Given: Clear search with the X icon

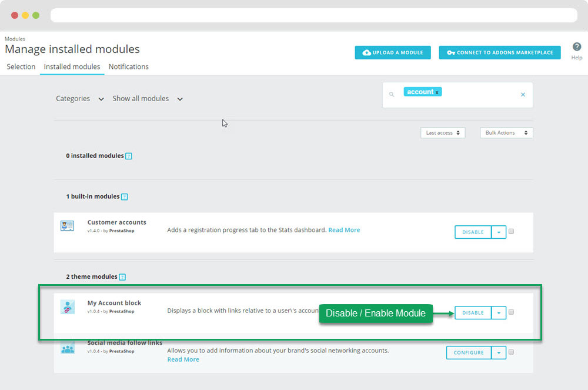Looking at the screenshot, I should [523, 95].
